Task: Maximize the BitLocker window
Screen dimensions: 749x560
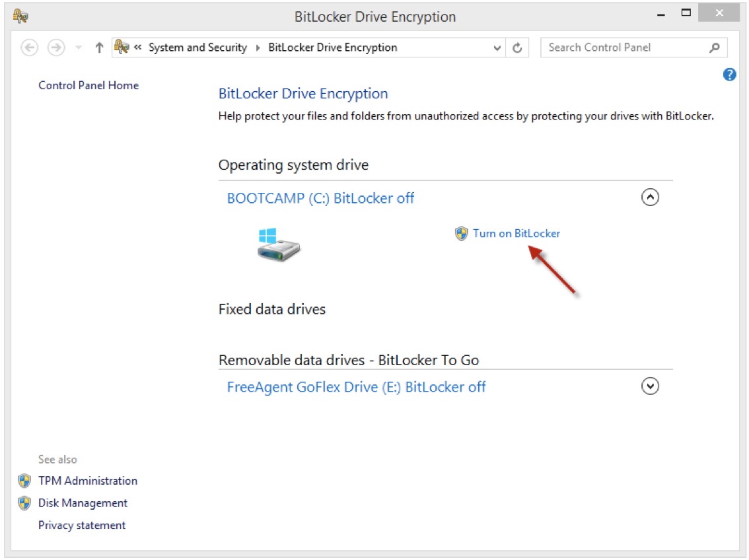Action: click(x=686, y=13)
